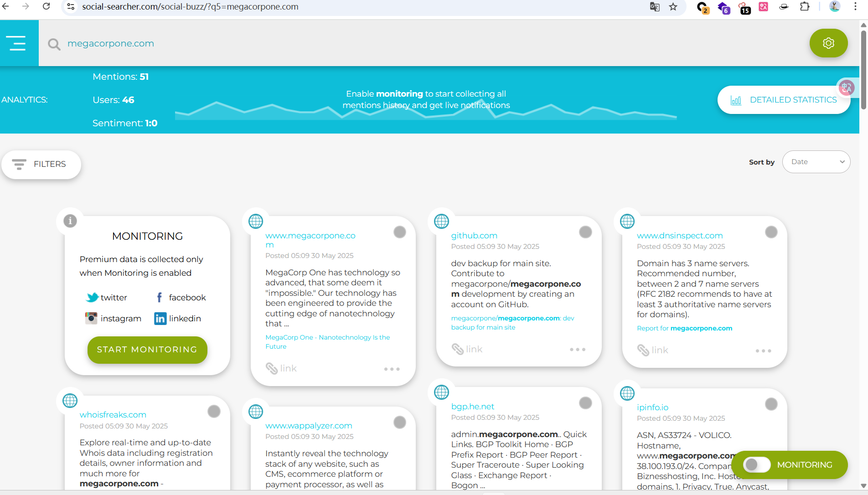
Task: Select the twitter network icon
Action: click(x=92, y=297)
